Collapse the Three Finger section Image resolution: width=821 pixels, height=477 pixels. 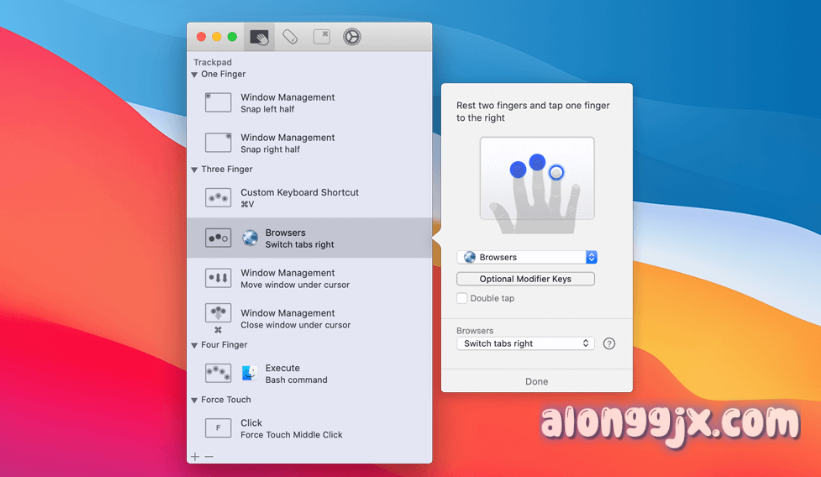point(195,170)
